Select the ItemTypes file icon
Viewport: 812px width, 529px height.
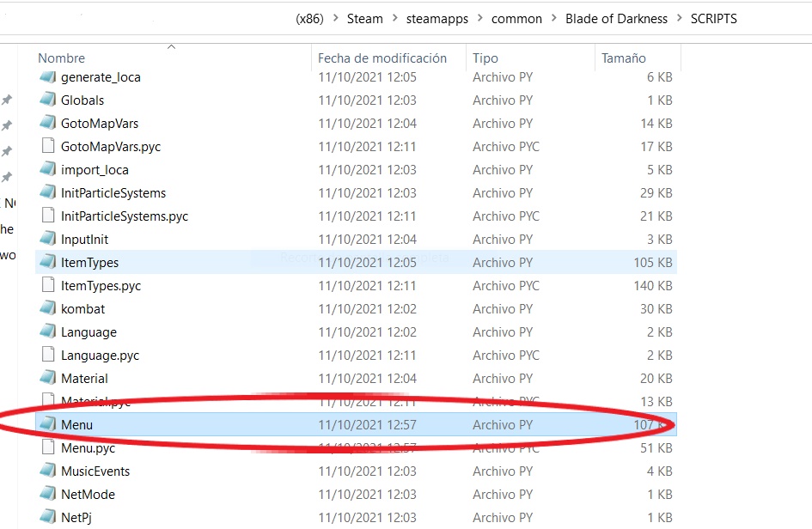click(47, 262)
